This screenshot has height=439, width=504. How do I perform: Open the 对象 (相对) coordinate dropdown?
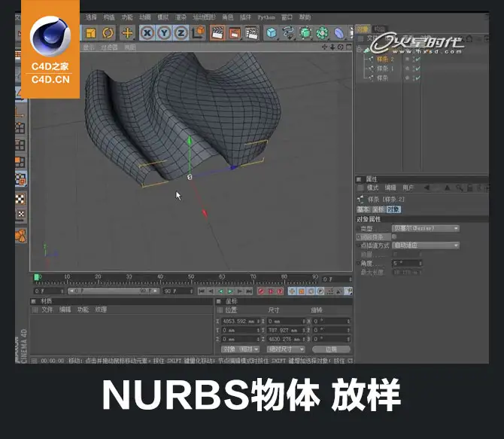240,349
